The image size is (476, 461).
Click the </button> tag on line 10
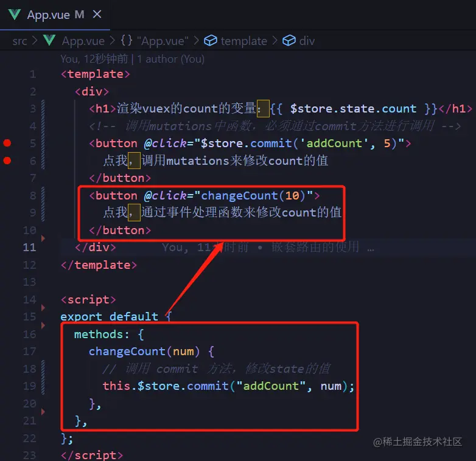120,230
